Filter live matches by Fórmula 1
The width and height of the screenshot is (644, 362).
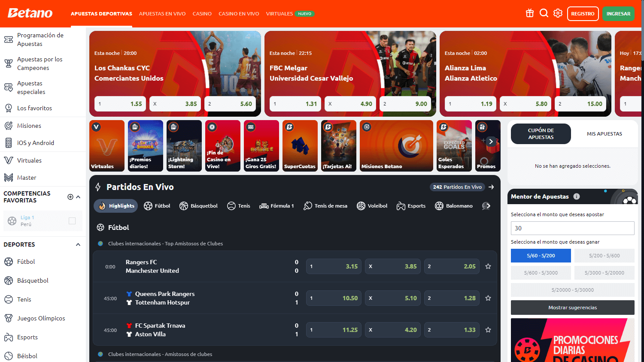point(276,206)
